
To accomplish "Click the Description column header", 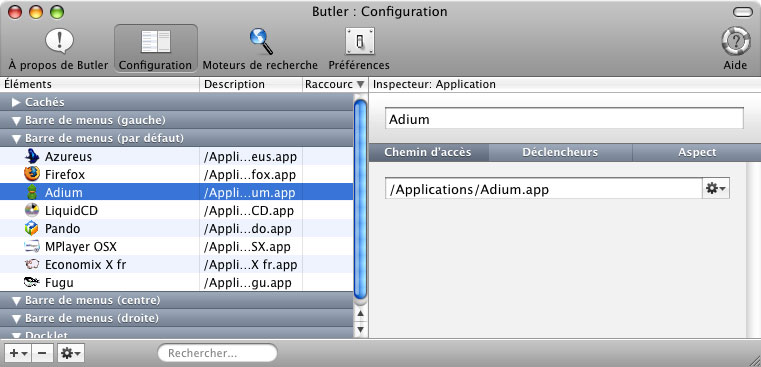I will pos(251,84).
